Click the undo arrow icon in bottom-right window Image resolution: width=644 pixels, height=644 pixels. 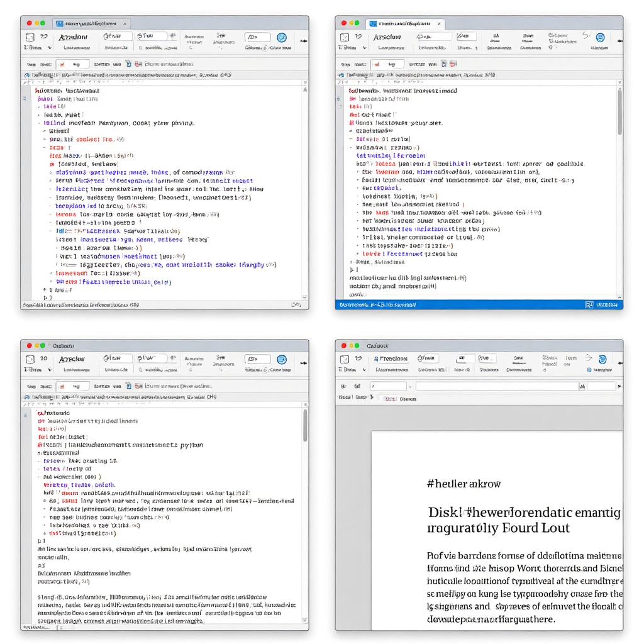(358, 358)
